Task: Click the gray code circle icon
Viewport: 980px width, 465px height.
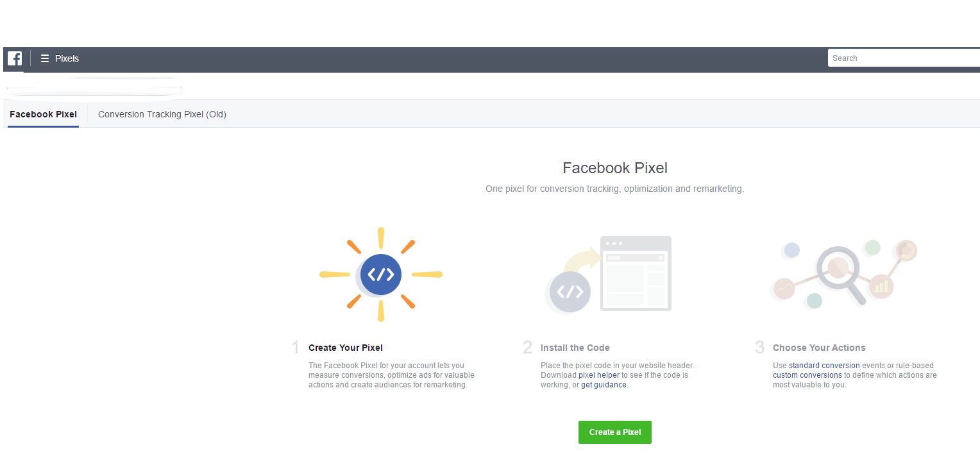Action: tap(570, 292)
